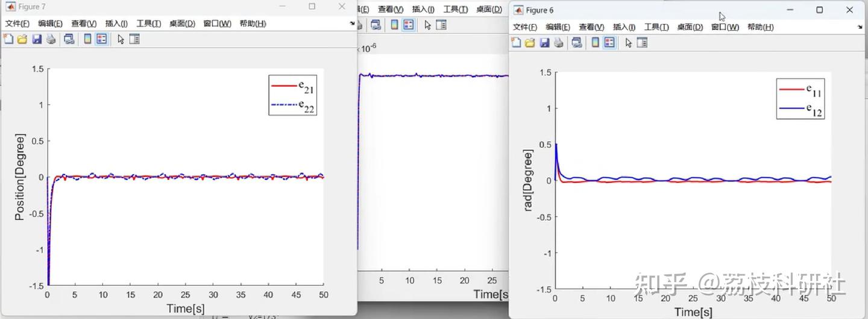
Task: Open property inspector icon in Figure 6
Action: [x=642, y=42]
